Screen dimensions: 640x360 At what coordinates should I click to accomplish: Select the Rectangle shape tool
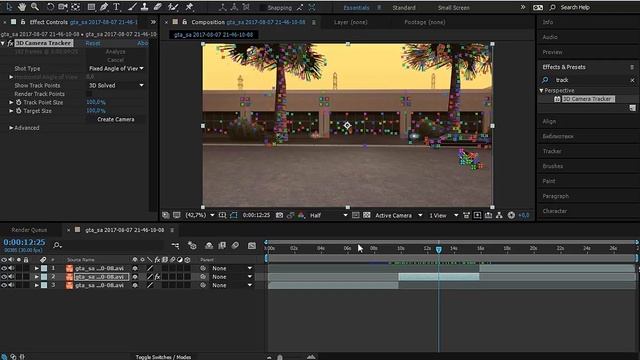pyautogui.click(x=91, y=7)
